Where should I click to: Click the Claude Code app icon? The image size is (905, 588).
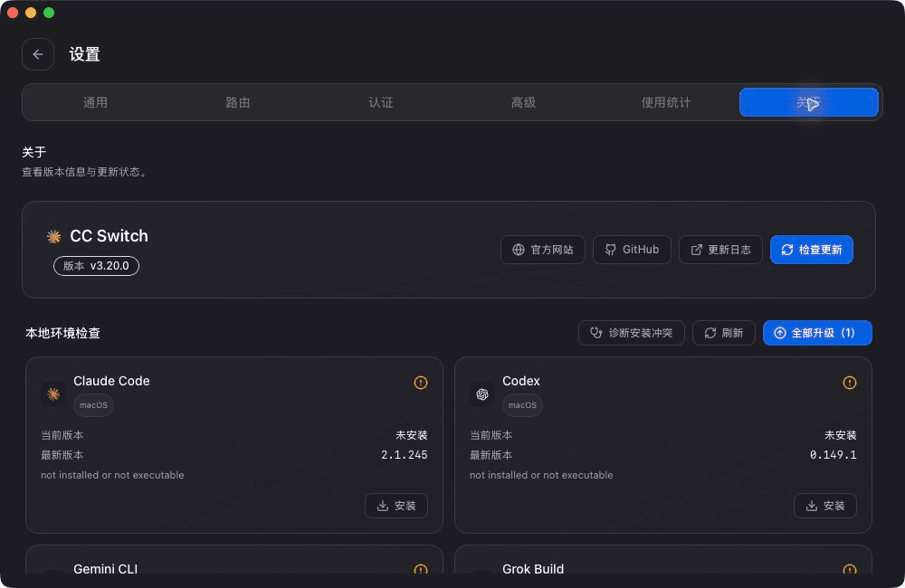pyautogui.click(x=53, y=394)
